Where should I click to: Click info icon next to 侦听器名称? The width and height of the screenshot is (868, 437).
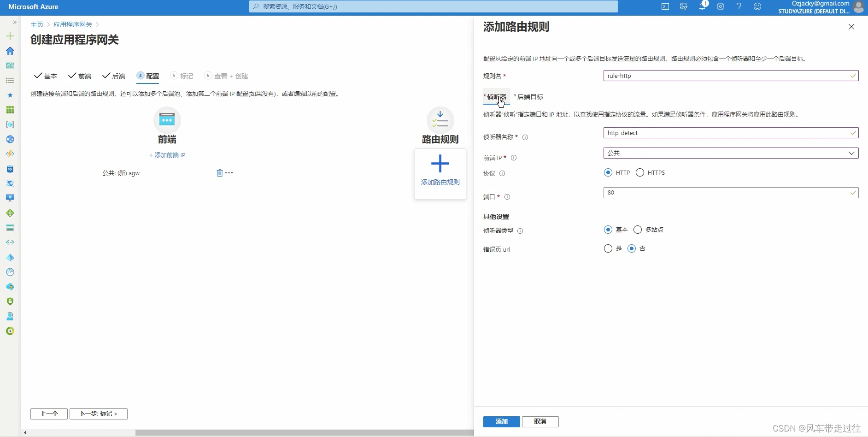point(525,137)
